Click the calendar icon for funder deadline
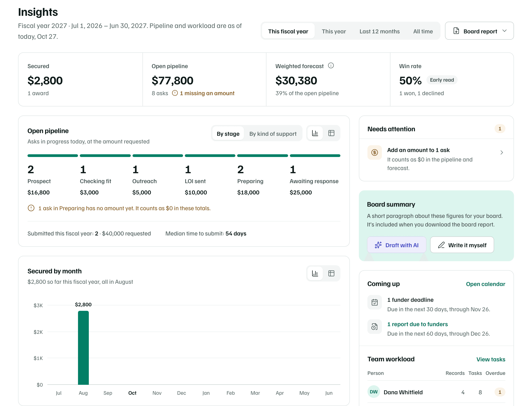The image size is (532, 406). click(375, 302)
